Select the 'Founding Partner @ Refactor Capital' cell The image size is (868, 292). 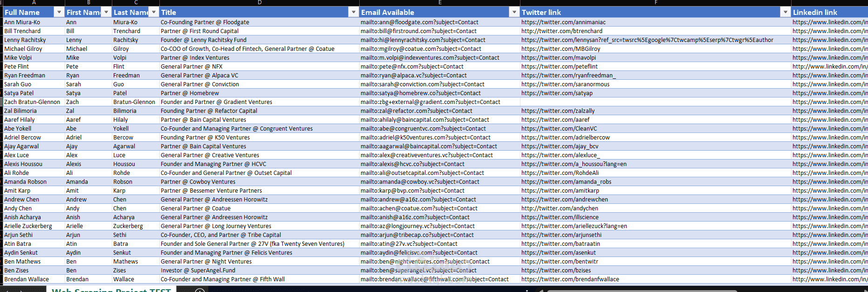click(259, 111)
